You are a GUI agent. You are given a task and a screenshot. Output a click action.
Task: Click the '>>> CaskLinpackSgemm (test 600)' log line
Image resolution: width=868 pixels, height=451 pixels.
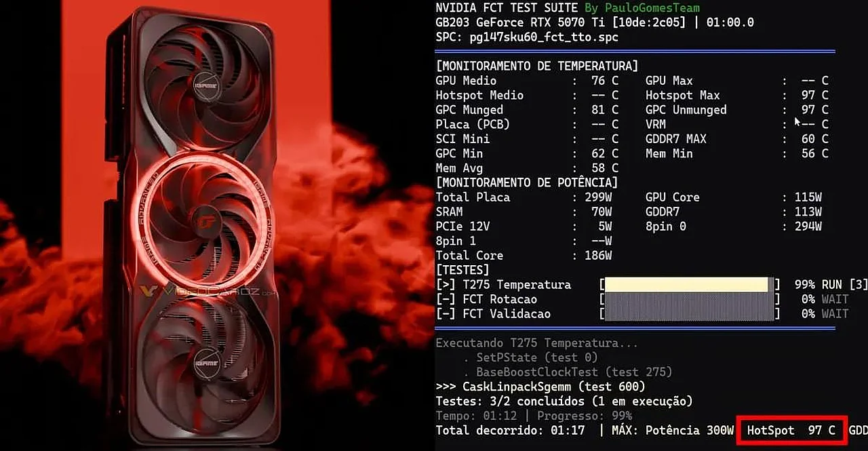coord(540,387)
